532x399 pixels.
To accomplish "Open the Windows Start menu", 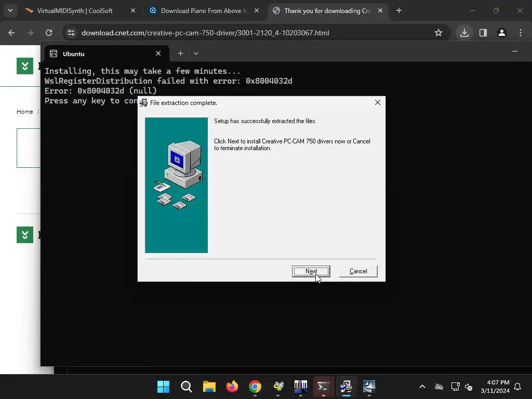I will pos(163,387).
